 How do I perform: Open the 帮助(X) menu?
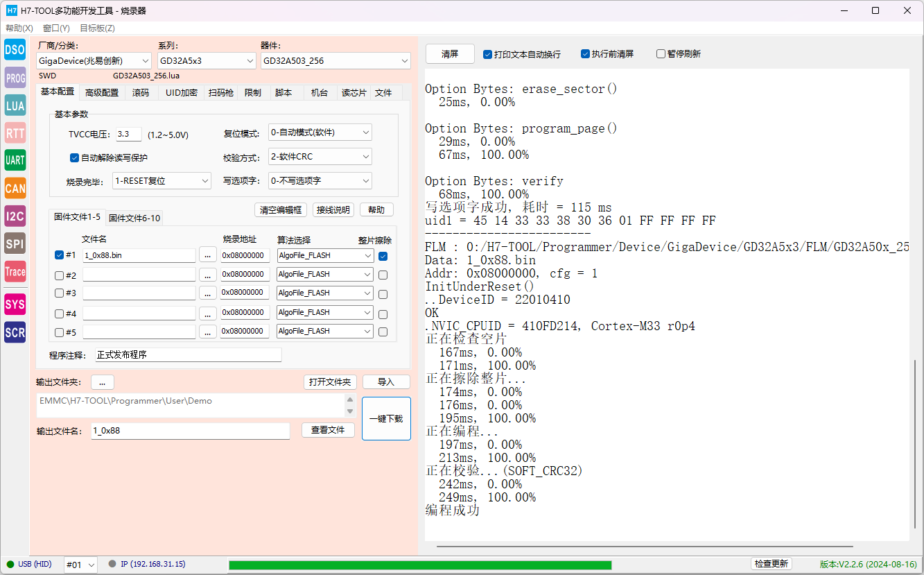pos(19,28)
